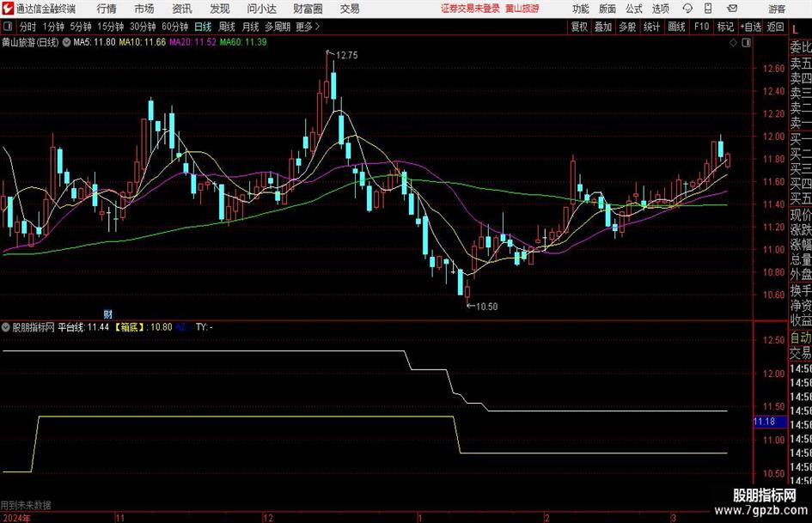Open the 公式 menu
The image size is (812, 523).
pos(633,9)
